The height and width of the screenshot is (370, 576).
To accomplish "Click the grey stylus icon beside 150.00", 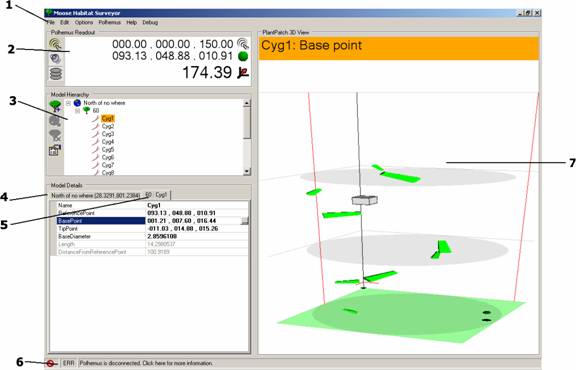I will pos(243,44).
